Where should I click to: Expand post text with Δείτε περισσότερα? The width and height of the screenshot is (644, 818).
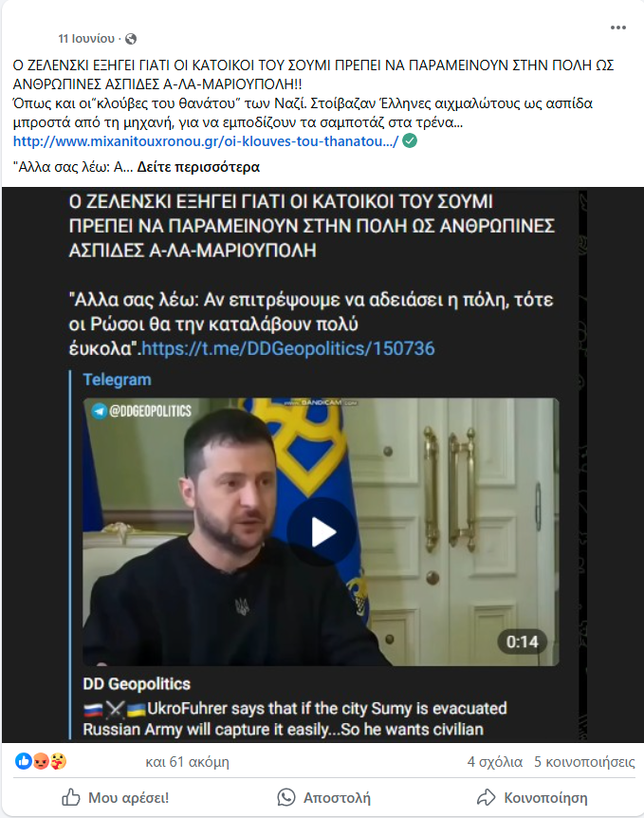tap(198, 167)
